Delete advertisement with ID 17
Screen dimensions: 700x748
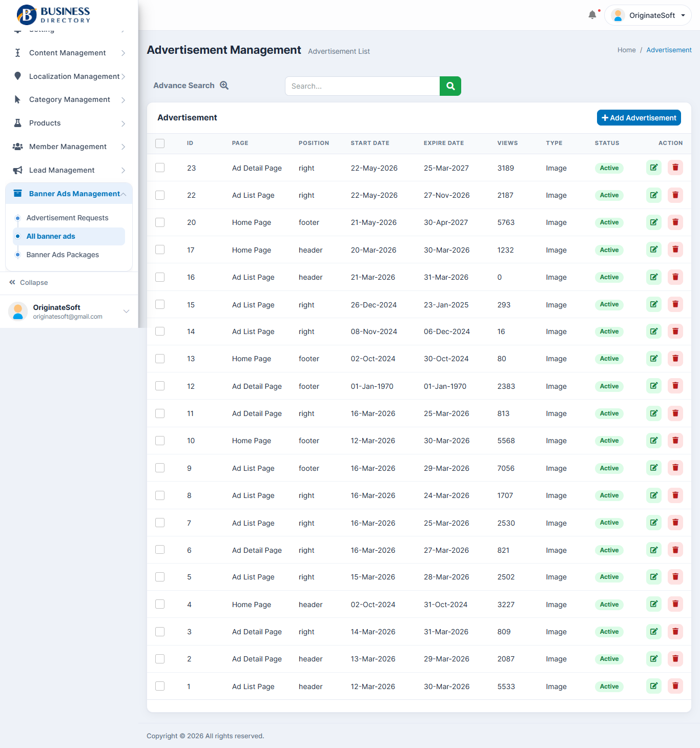coord(675,250)
